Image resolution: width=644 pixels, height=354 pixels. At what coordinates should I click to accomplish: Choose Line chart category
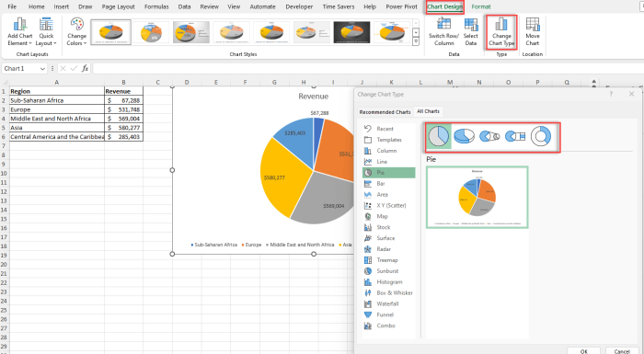pyautogui.click(x=389, y=162)
